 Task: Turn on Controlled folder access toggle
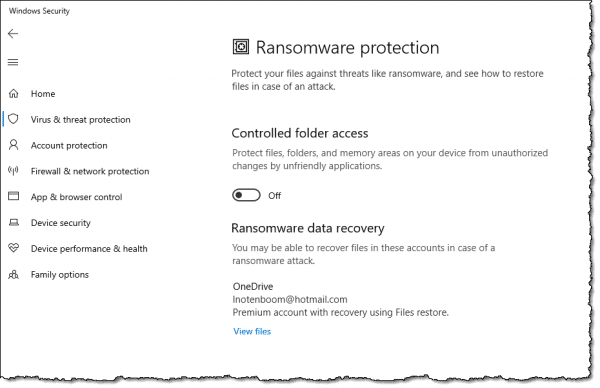[246, 195]
